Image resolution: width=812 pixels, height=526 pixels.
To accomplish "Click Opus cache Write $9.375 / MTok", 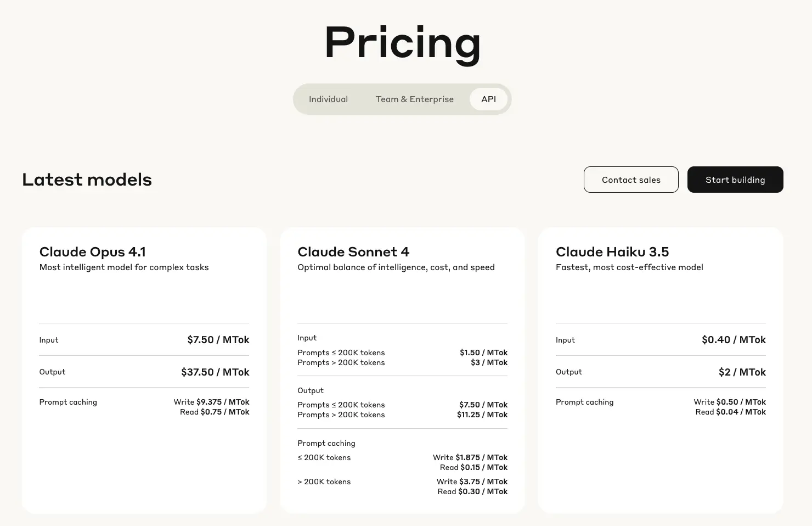I will pyautogui.click(x=211, y=402).
